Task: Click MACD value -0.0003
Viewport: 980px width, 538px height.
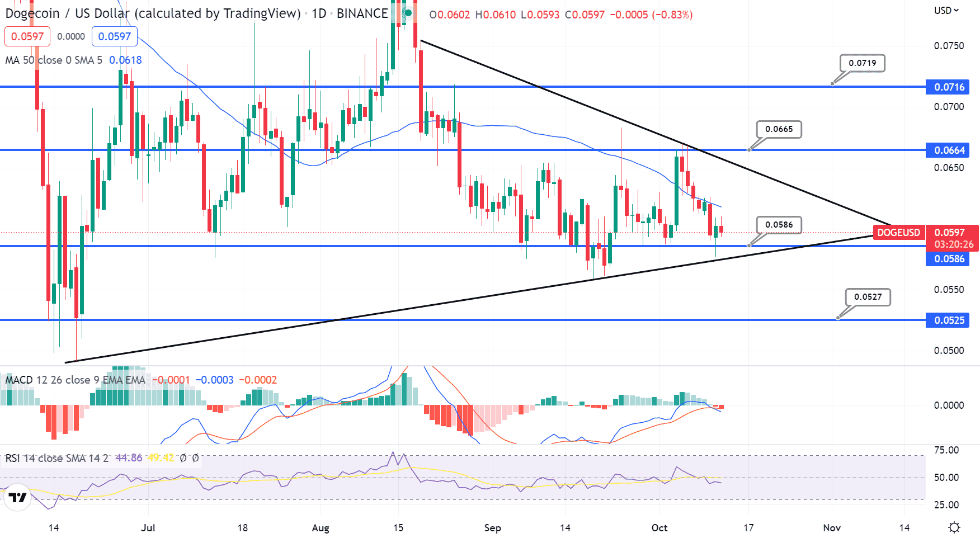Action: 215,380
